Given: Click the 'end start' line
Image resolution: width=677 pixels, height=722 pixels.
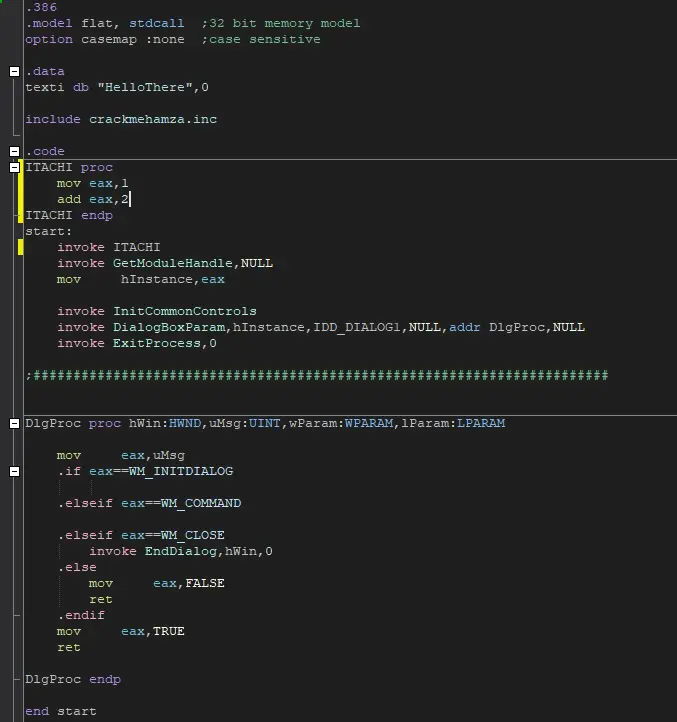Looking at the screenshot, I should click(x=61, y=711).
